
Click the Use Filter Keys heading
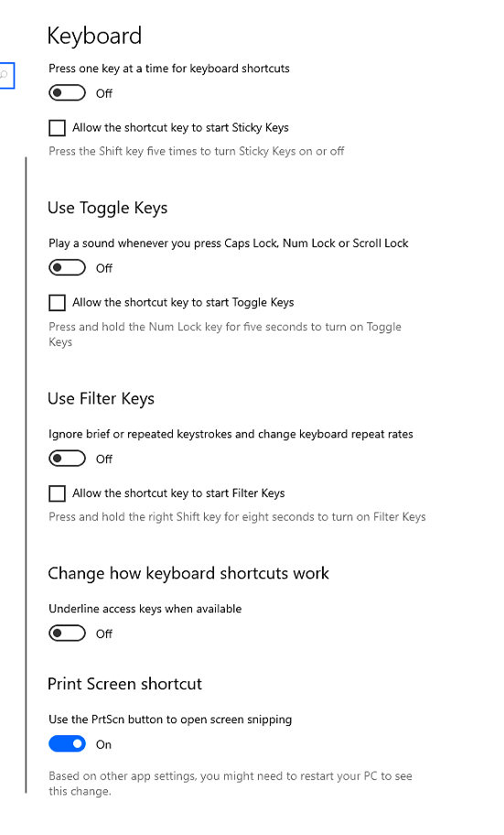coord(102,398)
